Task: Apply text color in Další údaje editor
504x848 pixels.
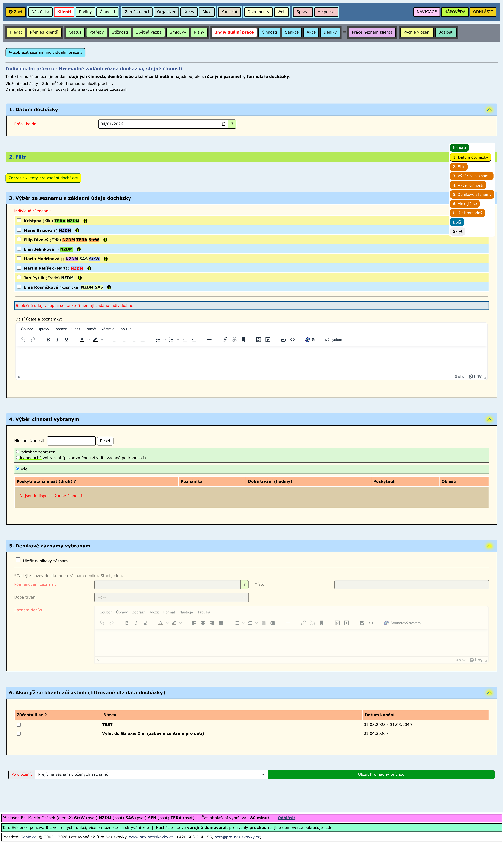Action: [82, 340]
